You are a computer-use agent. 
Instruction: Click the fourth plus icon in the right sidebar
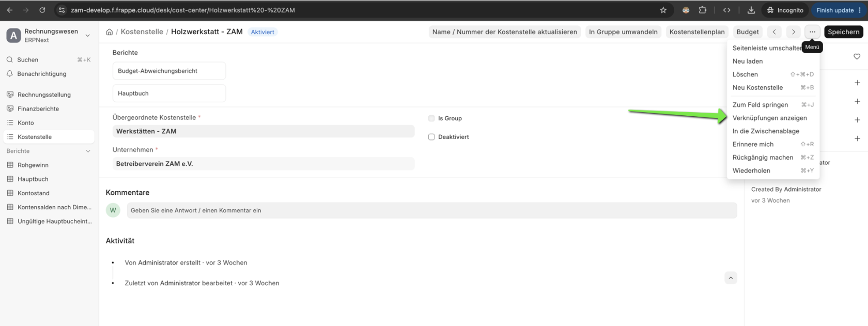tap(857, 138)
